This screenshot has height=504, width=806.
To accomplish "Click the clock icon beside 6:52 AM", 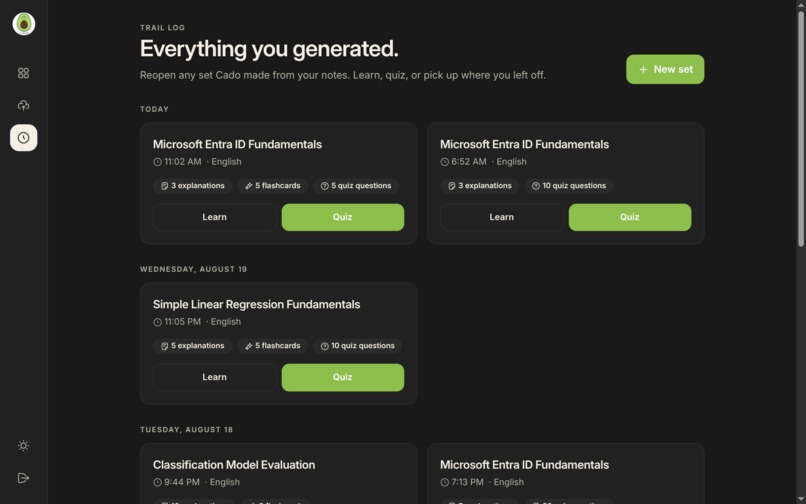I will 445,162.
